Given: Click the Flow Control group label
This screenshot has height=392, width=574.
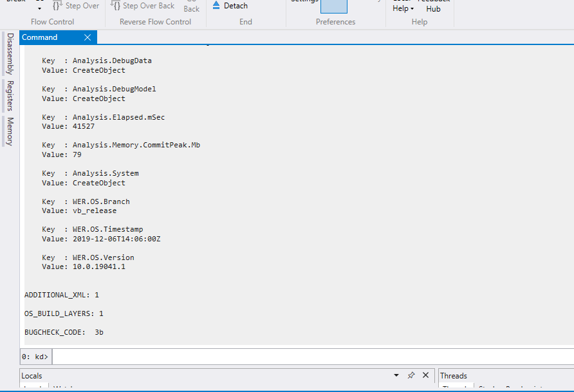Looking at the screenshot, I should coord(52,22).
